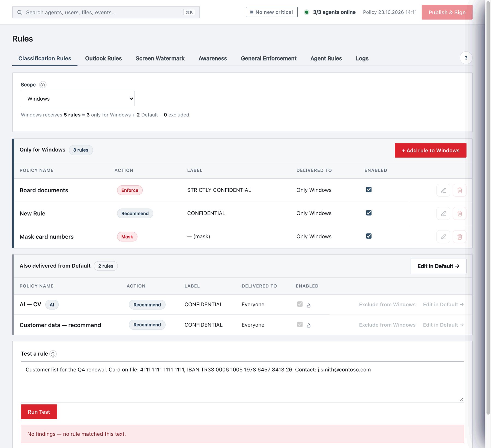
Task: Open the Screen Watermark tab
Action: [x=160, y=58]
